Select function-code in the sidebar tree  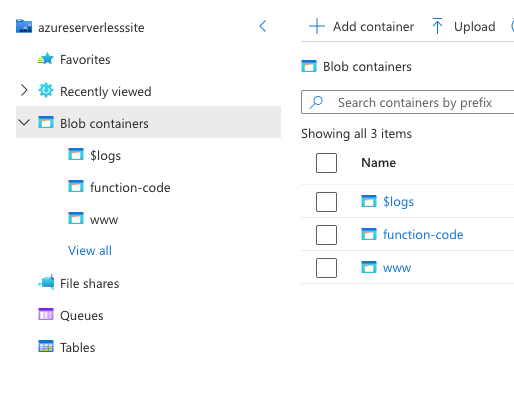pyautogui.click(x=130, y=188)
